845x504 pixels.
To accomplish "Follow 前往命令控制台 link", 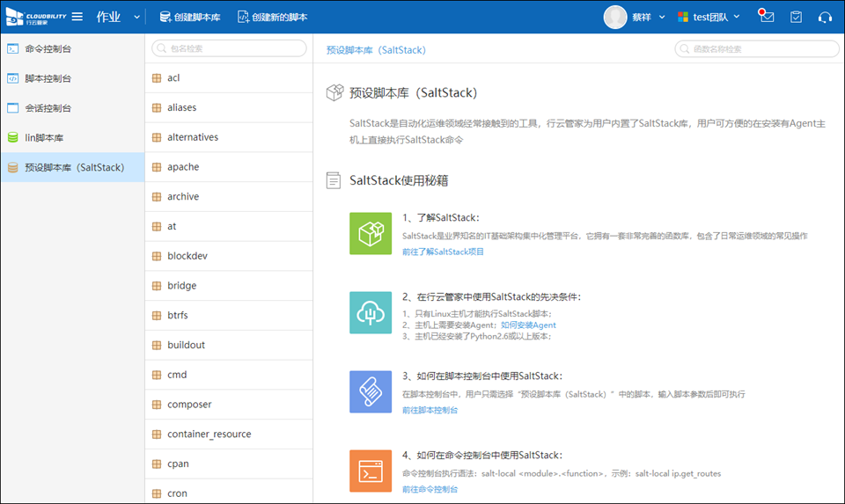I will (430, 489).
